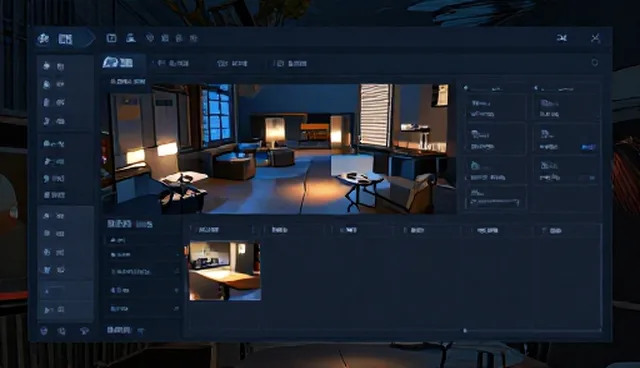
Task: Click the small circle icon ending the tab row
Action: 595,62
